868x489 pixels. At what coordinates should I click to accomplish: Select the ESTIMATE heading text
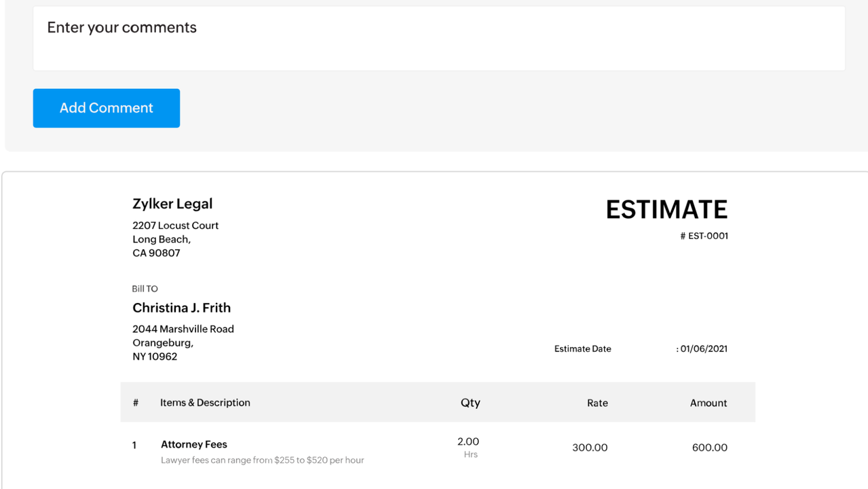666,210
